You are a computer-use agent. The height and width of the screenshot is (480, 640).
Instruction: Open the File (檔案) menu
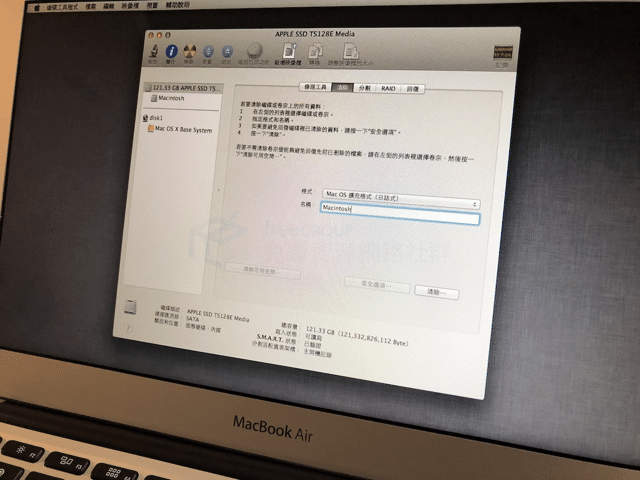tap(91, 7)
